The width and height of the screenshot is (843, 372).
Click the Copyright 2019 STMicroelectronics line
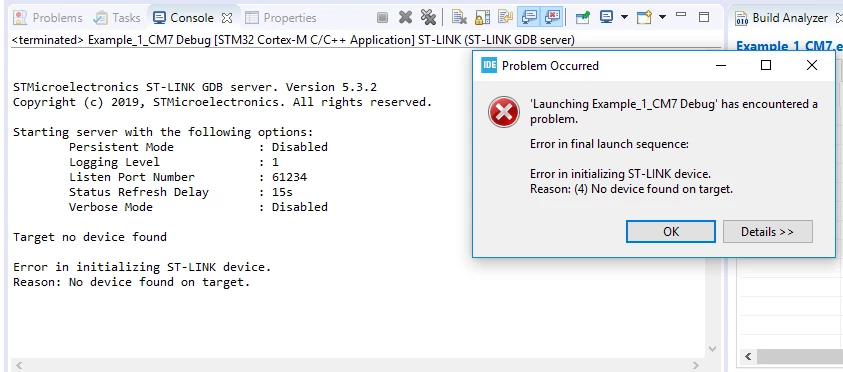223,102
